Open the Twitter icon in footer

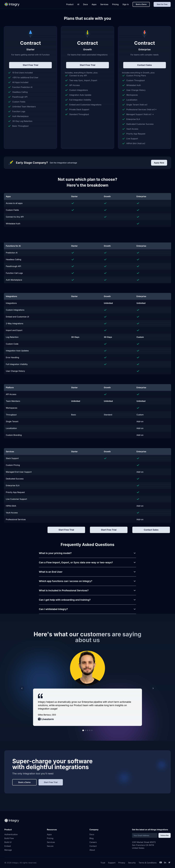point(170,862)
